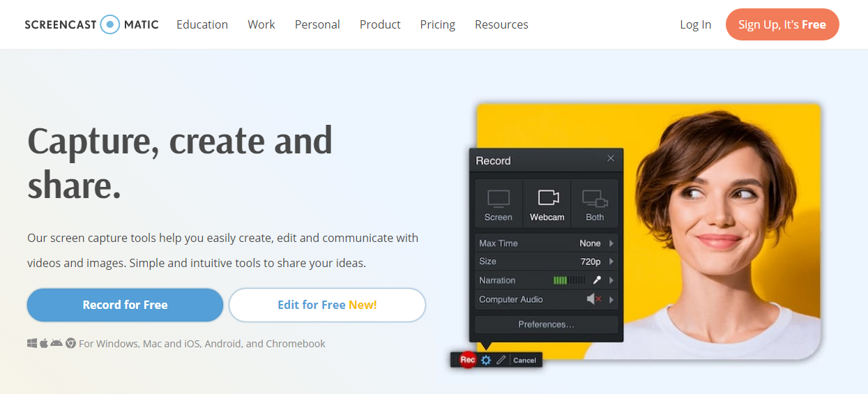Image resolution: width=868 pixels, height=394 pixels.
Task: Expand the Size 720p arrow
Action: (611, 262)
